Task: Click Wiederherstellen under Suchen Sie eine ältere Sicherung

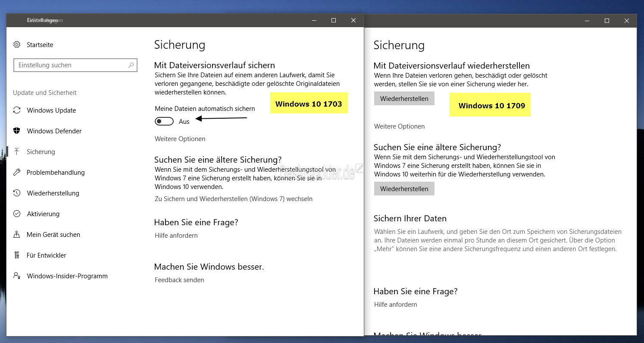Action: (x=404, y=189)
